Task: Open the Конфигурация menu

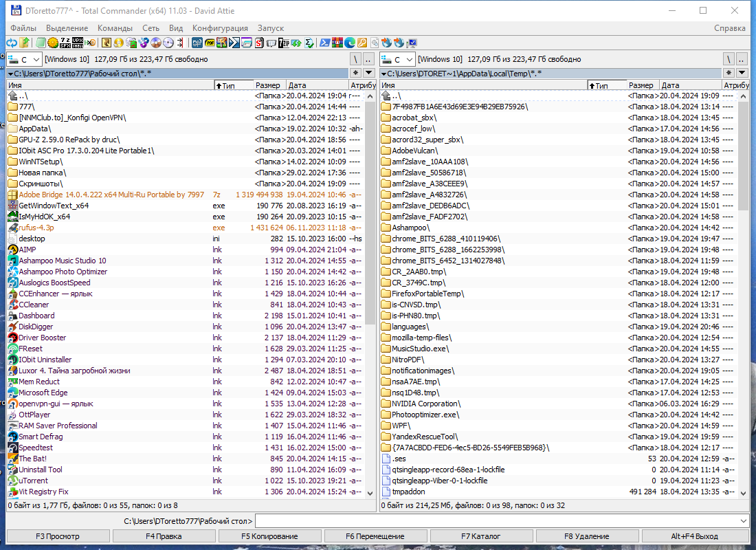Action: click(220, 28)
